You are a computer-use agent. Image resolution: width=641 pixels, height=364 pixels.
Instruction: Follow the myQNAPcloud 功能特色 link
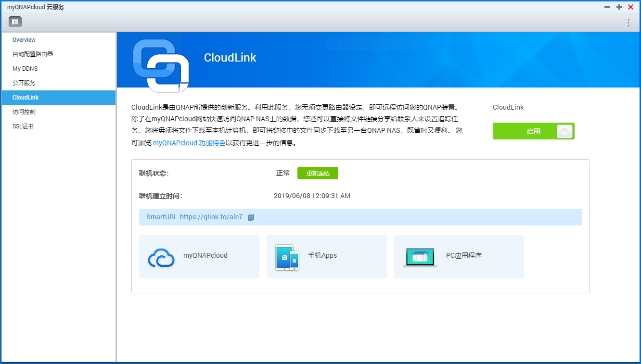click(189, 143)
